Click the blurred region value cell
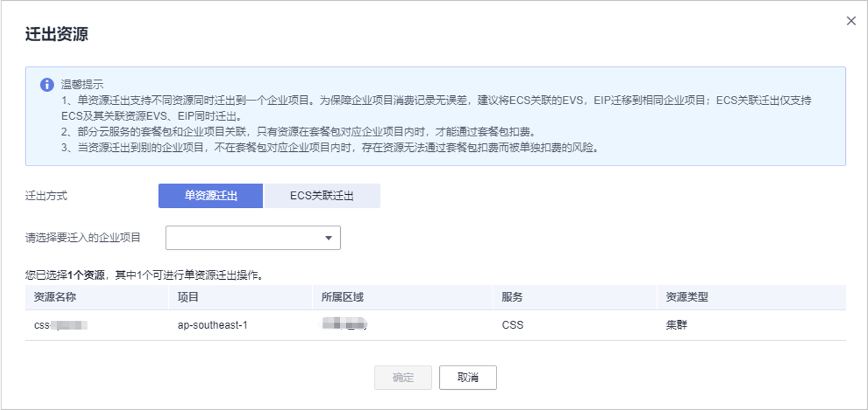The image size is (868, 410). pyautogui.click(x=345, y=325)
